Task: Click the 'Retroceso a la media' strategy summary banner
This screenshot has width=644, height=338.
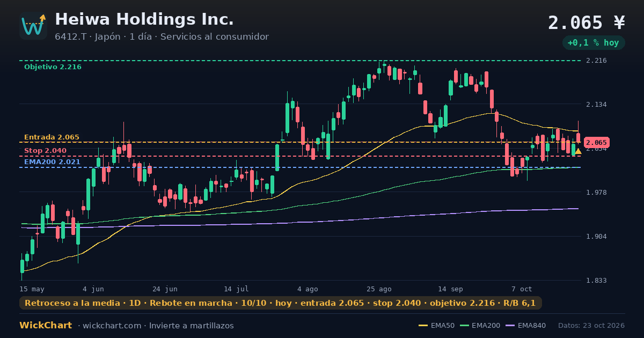Action: click(x=281, y=303)
